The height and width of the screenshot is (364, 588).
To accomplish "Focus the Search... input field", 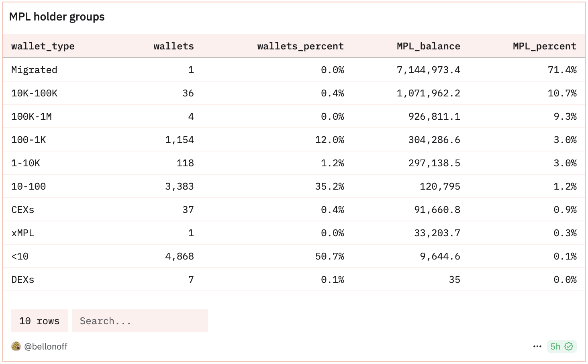I will (x=140, y=321).
